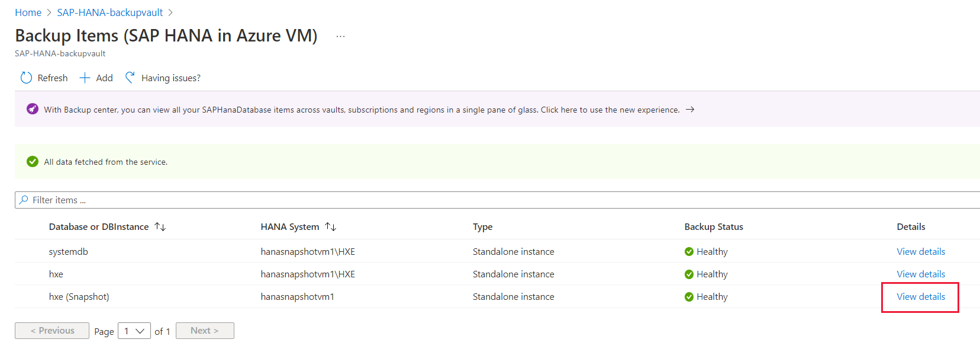View details for hxe (Snapshot)
The height and width of the screenshot is (352, 980).
click(921, 296)
